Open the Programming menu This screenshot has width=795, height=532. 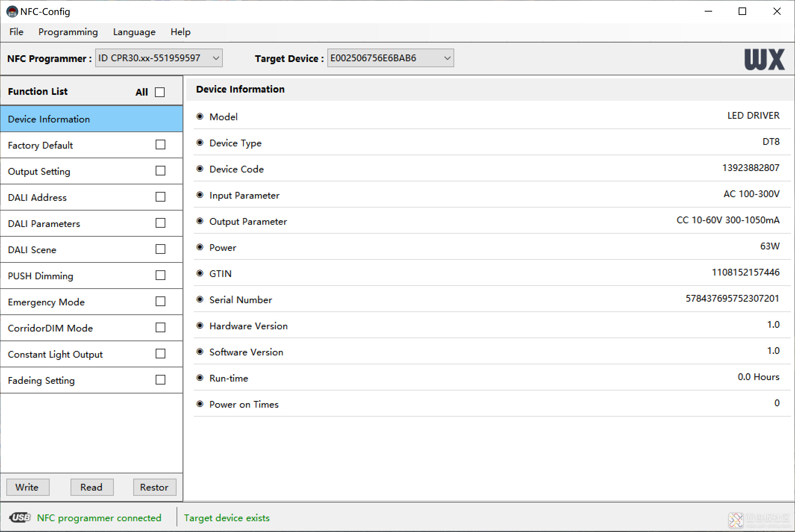[x=68, y=32]
